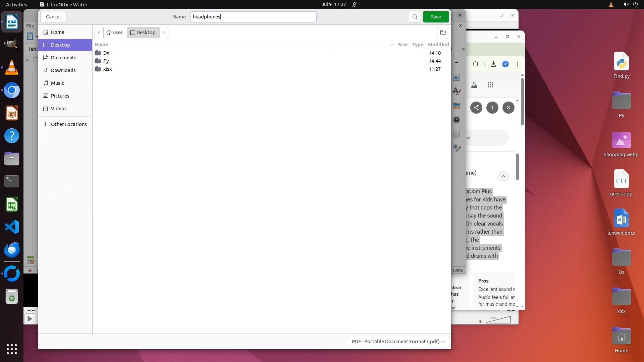Select Desktop in the breadcrumb path bar

click(143, 33)
